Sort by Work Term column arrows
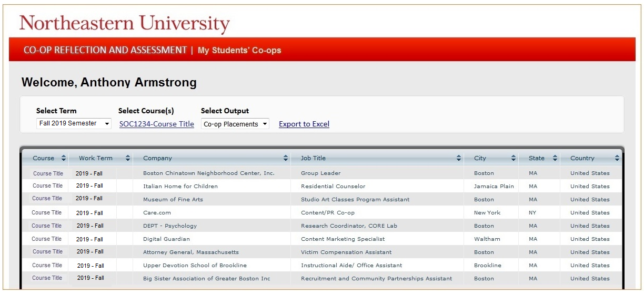Screen dimensions: 644x293 pyautogui.click(x=127, y=158)
